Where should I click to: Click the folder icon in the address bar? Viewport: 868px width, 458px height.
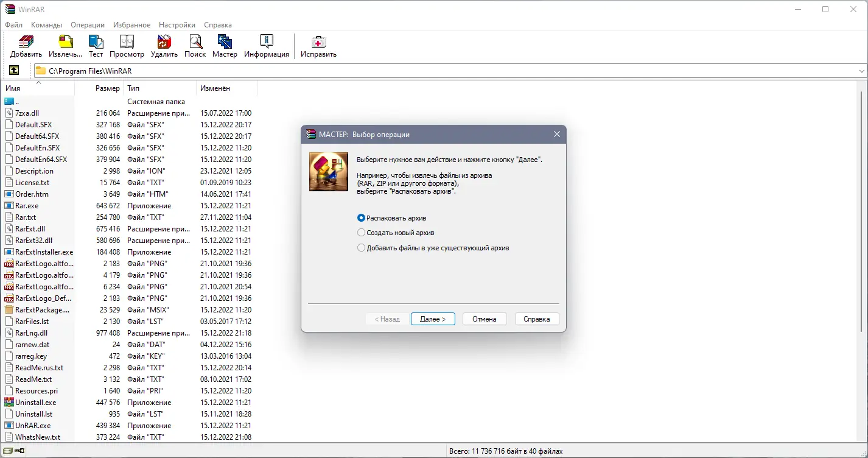tap(41, 71)
